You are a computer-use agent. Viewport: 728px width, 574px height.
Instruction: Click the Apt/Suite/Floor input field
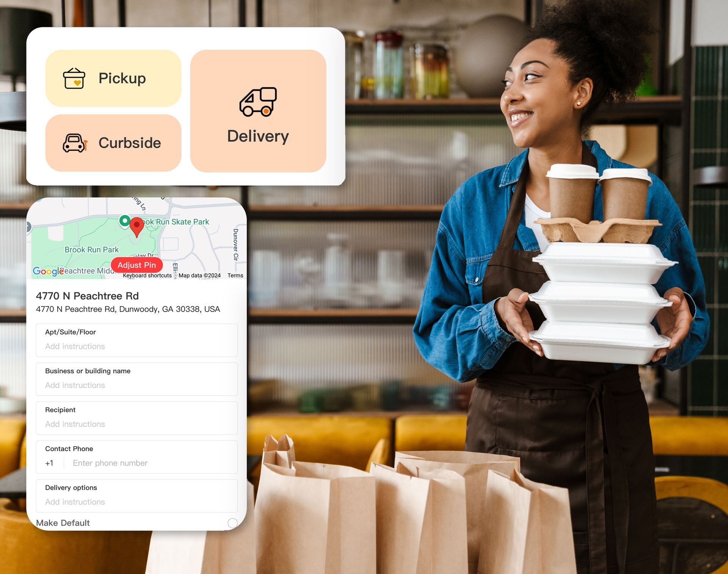(136, 346)
